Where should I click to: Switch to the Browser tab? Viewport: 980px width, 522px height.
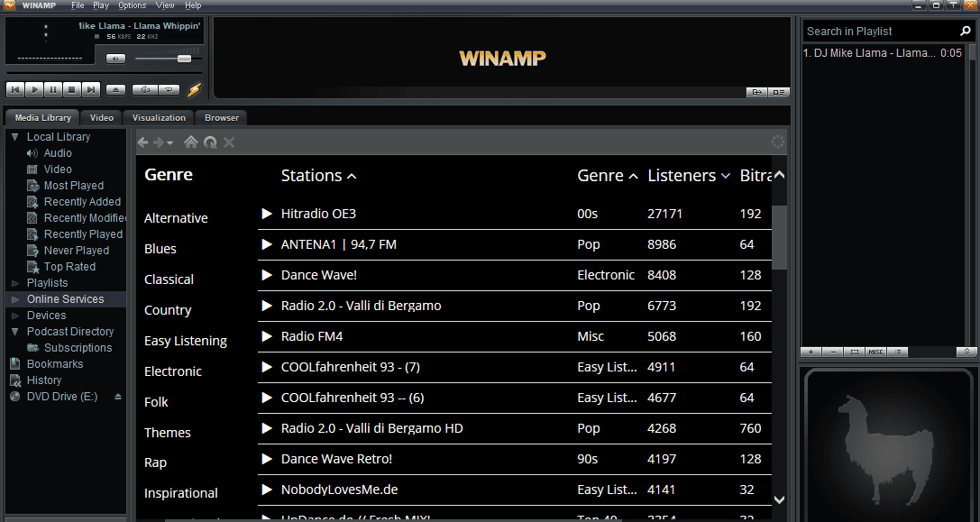pyautogui.click(x=222, y=117)
